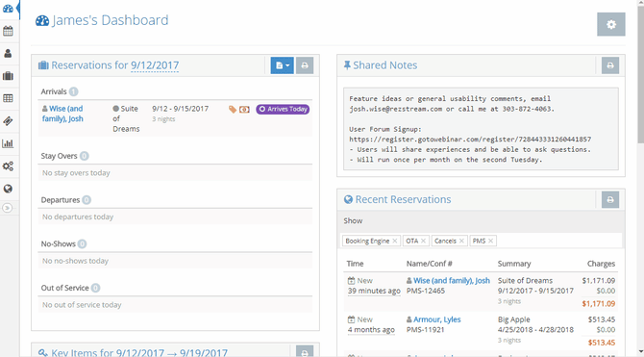The image size is (644, 357).
Task: Remove the Booking Engine filter tag
Action: [x=395, y=241]
